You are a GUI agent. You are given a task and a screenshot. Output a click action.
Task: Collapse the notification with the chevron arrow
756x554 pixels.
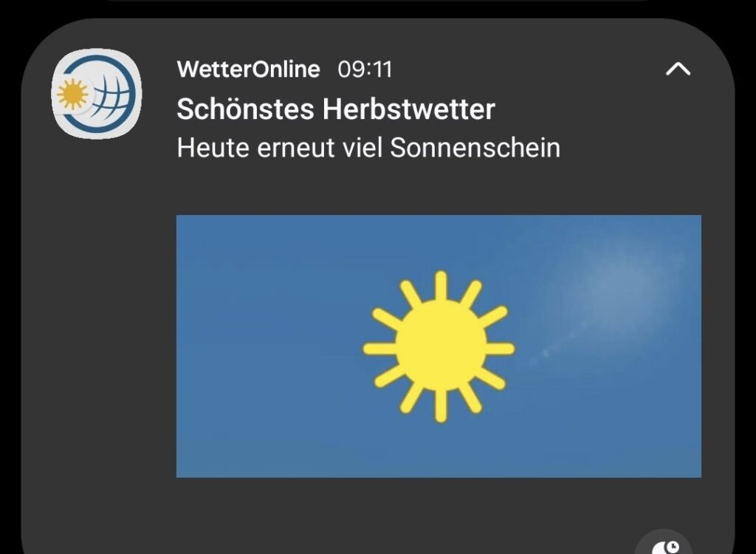(678, 69)
